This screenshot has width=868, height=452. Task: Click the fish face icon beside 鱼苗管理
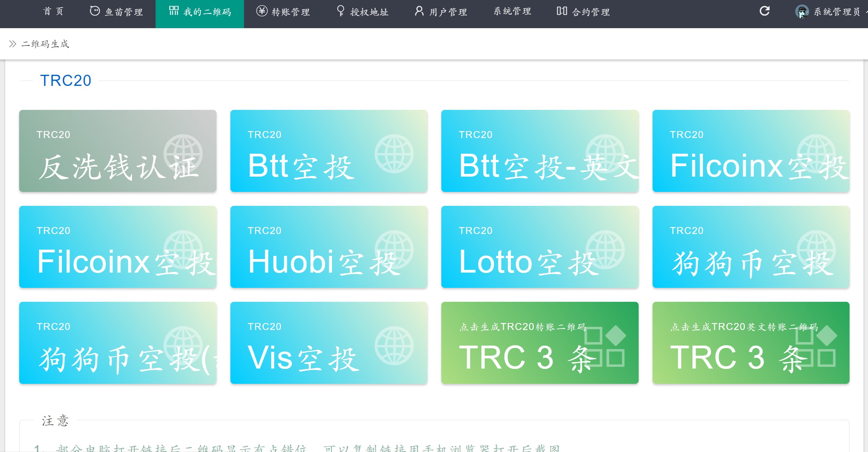(x=95, y=11)
